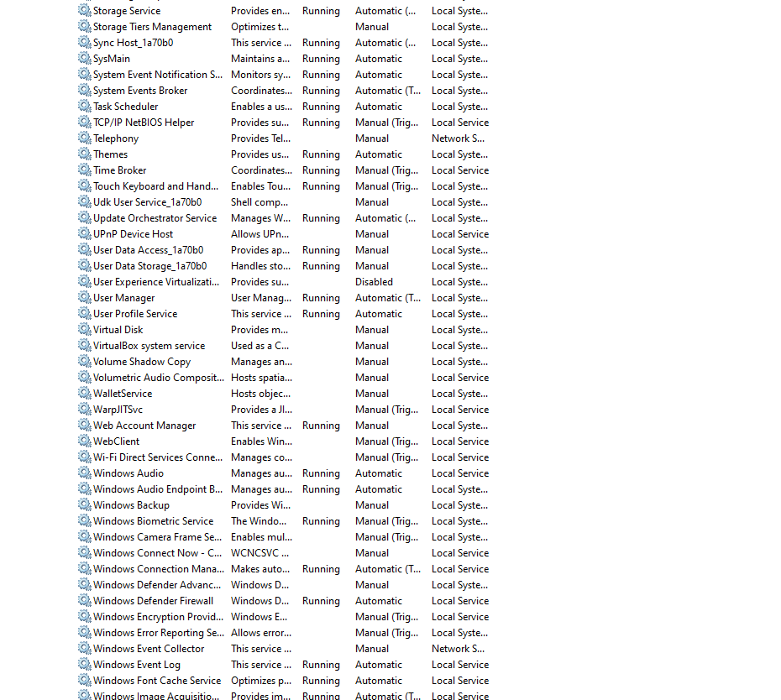Select the Storage Tiers Management service name
Viewport: 781px width, 700px height.
pyautogui.click(x=152, y=27)
